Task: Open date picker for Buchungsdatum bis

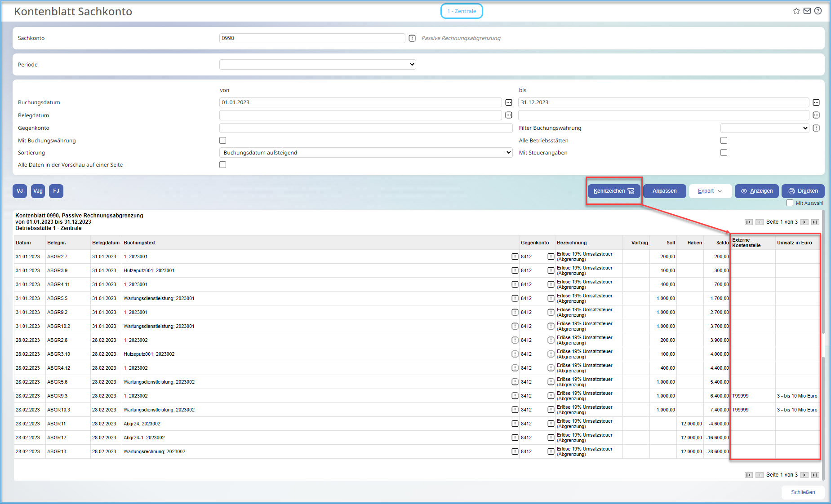Action: pyautogui.click(x=816, y=102)
